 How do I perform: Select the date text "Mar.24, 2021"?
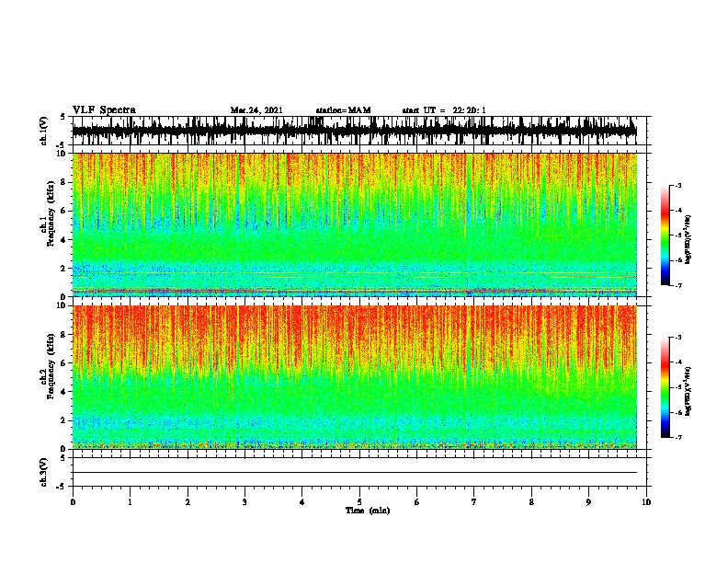click(256, 110)
